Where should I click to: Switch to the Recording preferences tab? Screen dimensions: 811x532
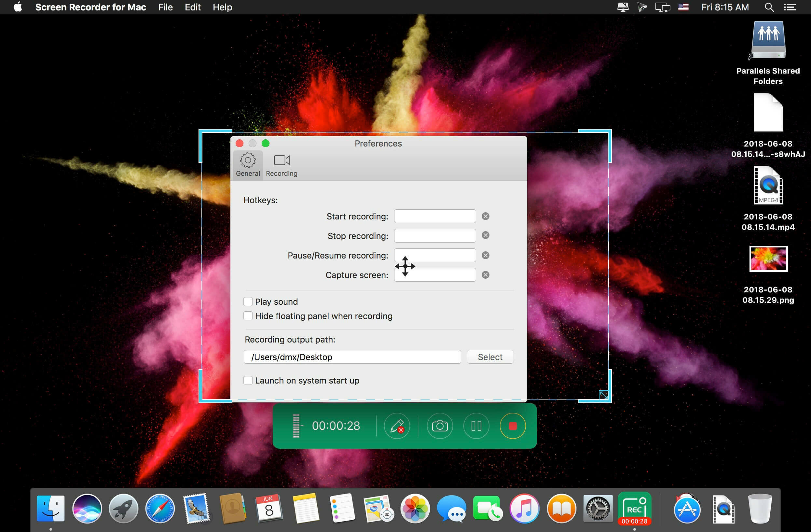pos(282,165)
